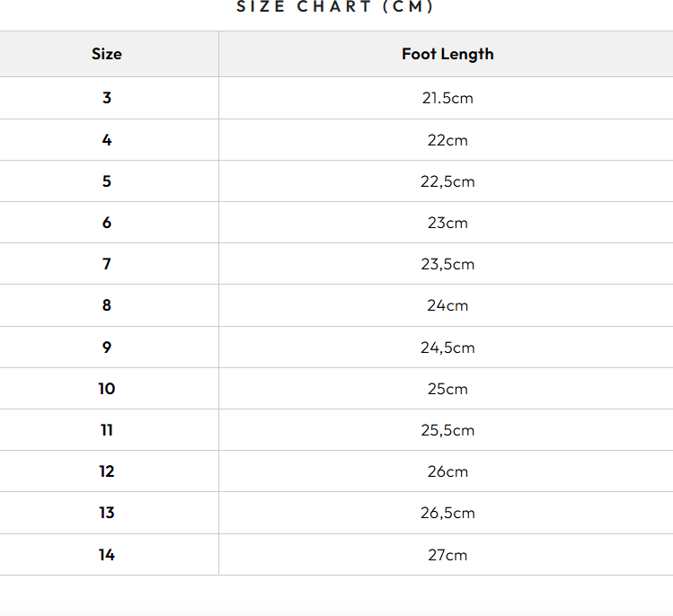
Task: Select size 10 row label
Action: point(106,389)
